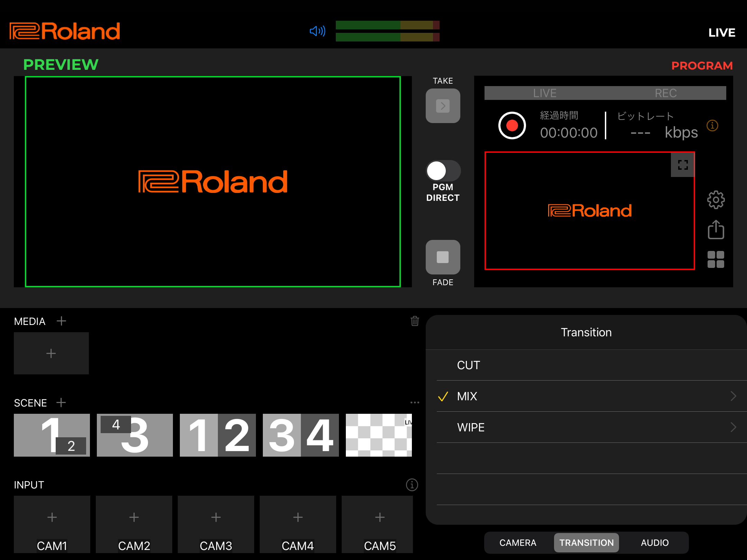747x560 pixels.
Task: Select picture-in-picture scene 1 with 2
Action: pos(52,435)
